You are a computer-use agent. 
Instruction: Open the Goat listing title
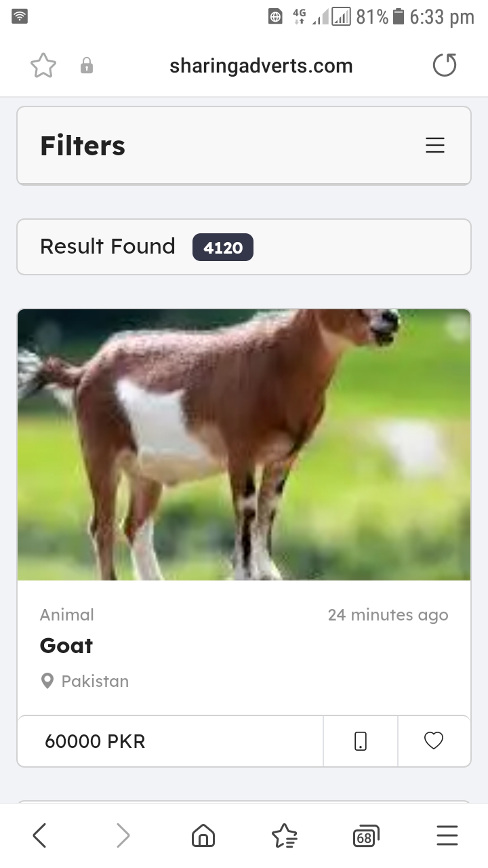coord(66,646)
